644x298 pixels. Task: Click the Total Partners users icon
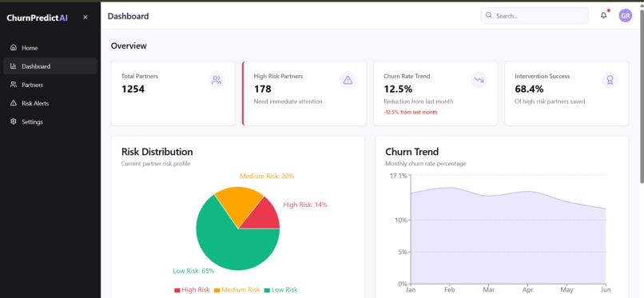217,80
